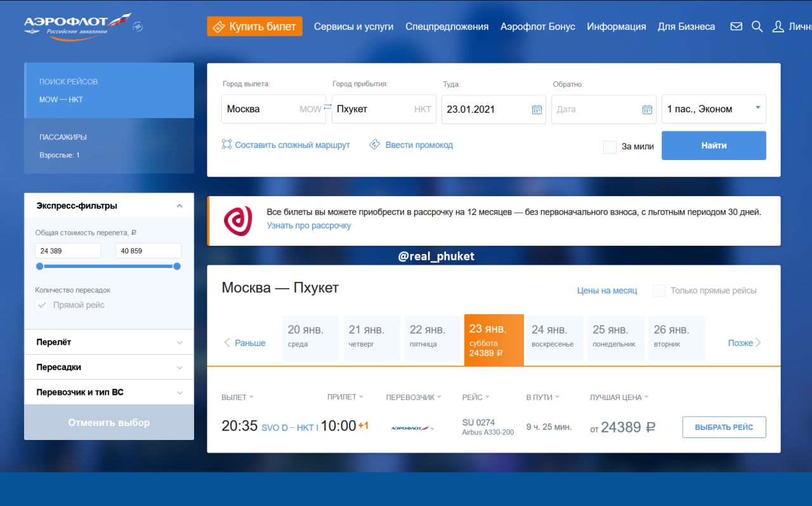Go to later dates with 'Позже'
Viewport: 812px width, 506px height.
click(745, 343)
